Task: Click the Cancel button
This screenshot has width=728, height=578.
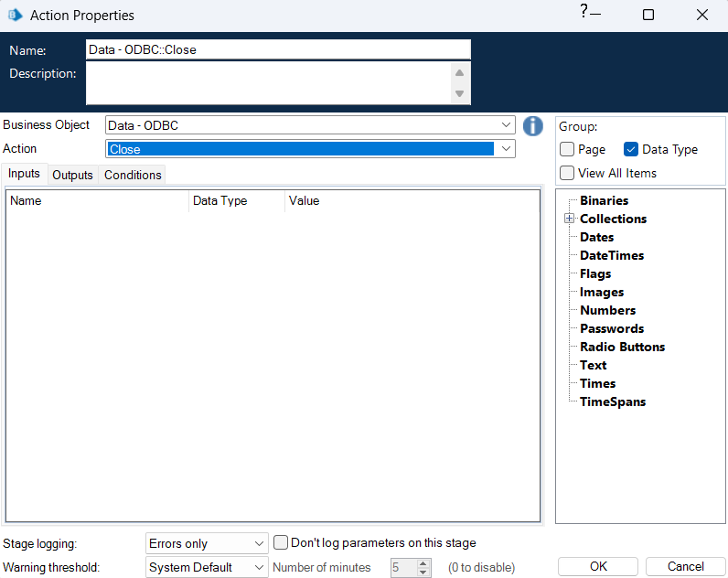Action: pos(686,566)
